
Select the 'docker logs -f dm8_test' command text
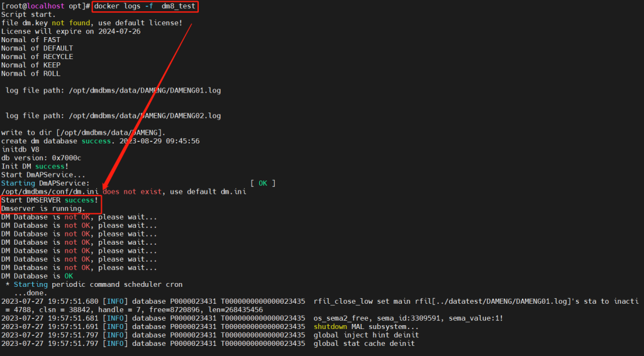[145, 6]
